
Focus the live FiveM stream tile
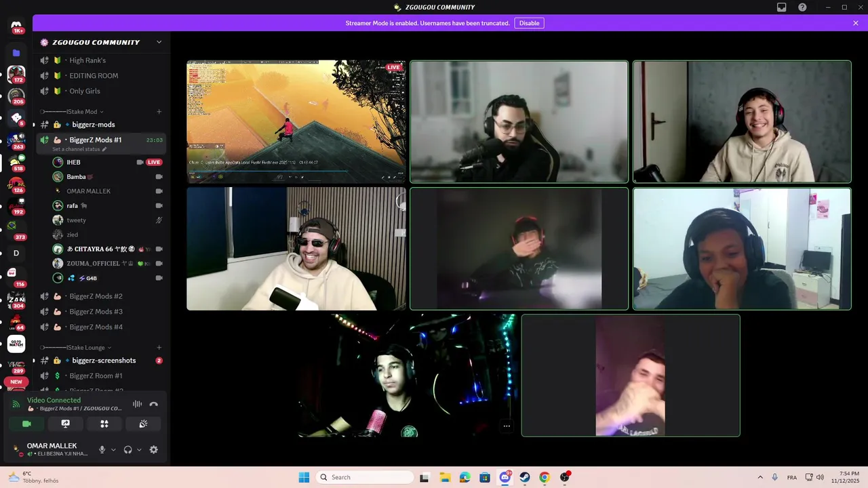click(x=296, y=122)
